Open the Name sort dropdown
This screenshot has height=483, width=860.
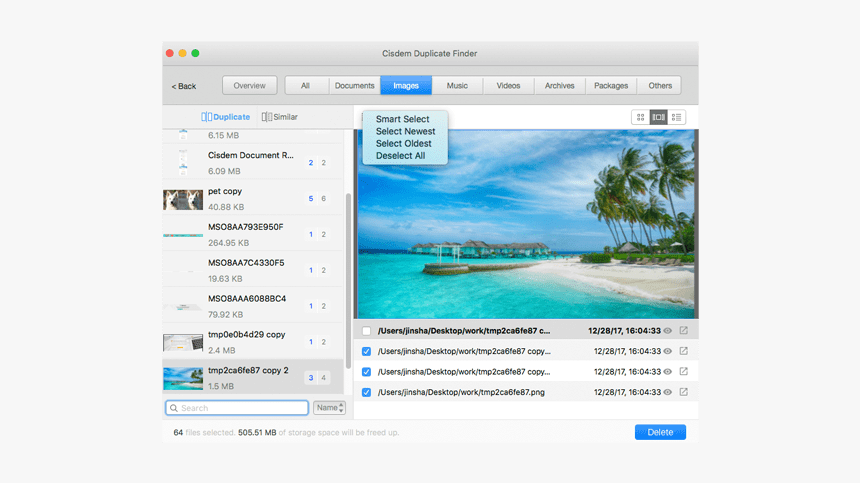click(x=330, y=407)
